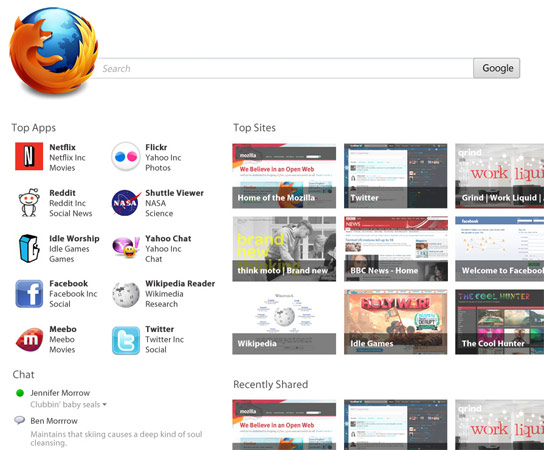544x450 pixels.
Task: Click the 'Netflix Inc' publisher text
Action: 67,158
